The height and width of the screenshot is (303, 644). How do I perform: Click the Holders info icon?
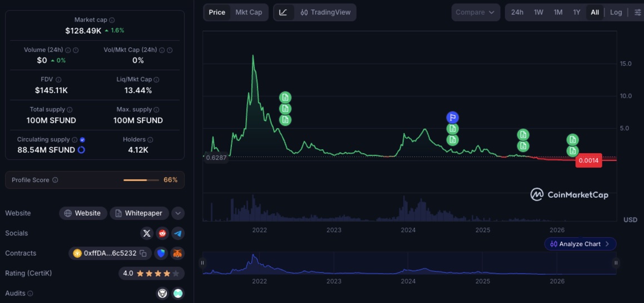[150, 140]
